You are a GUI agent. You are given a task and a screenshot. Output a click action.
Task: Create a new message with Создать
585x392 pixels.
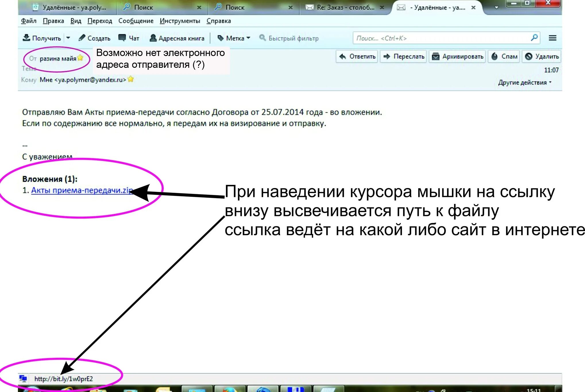coord(94,38)
